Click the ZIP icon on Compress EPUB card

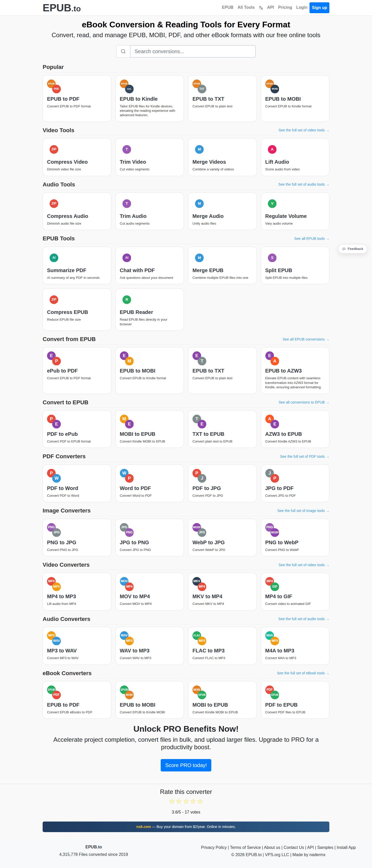tap(54, 299)
